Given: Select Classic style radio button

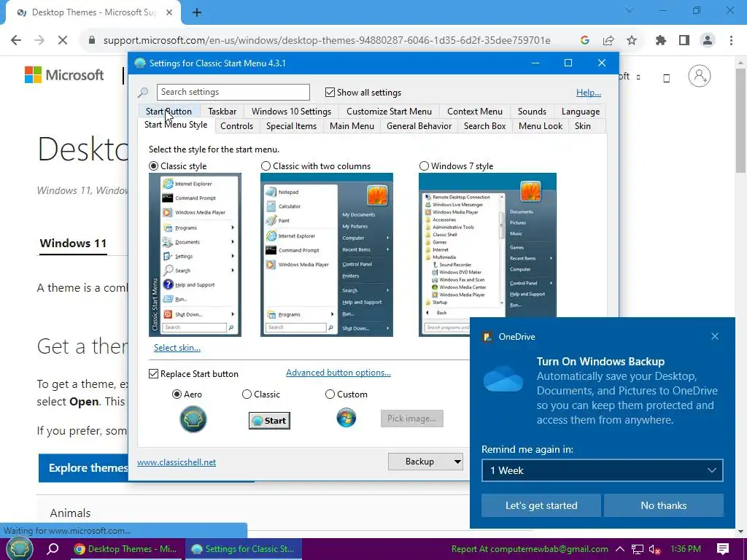Looking at the screenshot, I should 153,166.
